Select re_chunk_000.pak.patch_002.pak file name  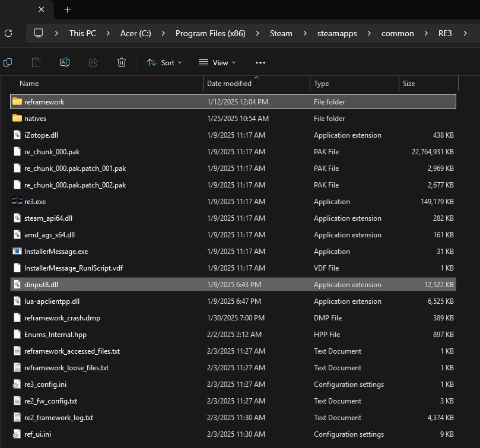tap(75, 185)
